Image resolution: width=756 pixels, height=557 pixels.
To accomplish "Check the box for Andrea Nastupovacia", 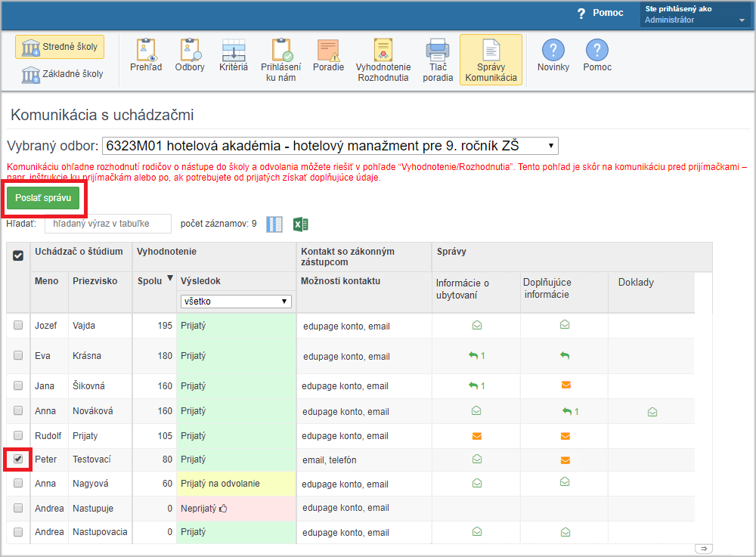I will pos(18,532).
